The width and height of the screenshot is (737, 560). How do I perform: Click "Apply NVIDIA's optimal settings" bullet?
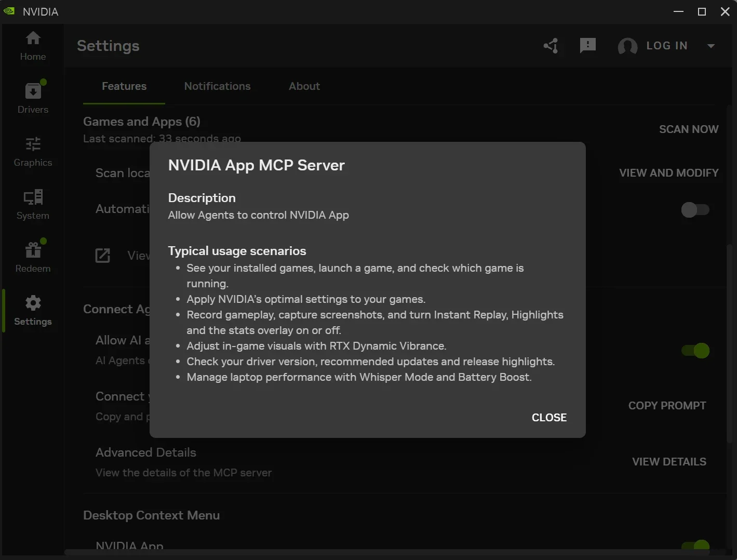click(306, 299)
